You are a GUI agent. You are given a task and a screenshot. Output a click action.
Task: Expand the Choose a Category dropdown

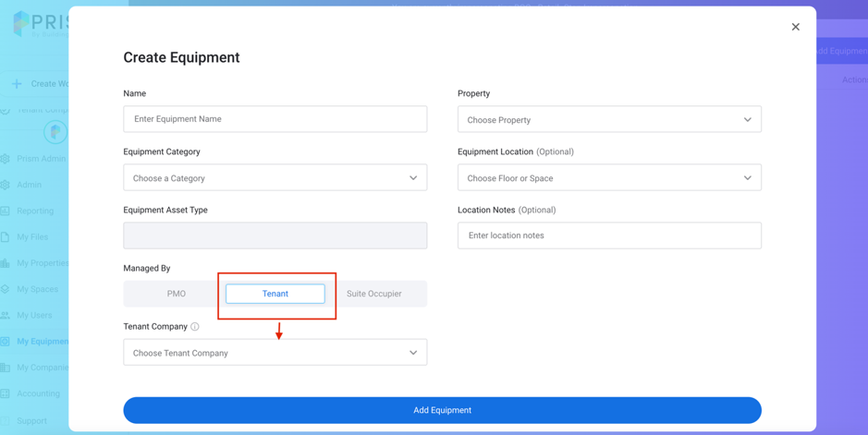[275, 178]
